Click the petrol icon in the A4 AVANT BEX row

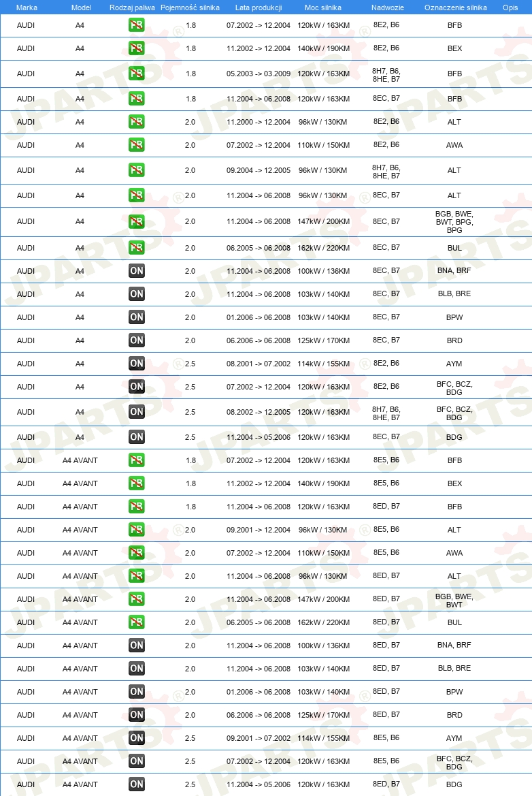point(137,483)
